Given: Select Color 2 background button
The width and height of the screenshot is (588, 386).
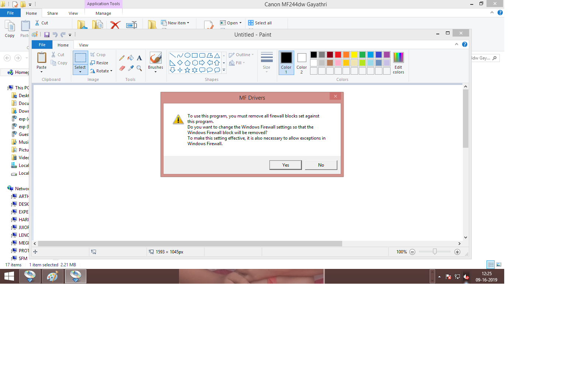Looking at the screenshot, I should point(302,63).
